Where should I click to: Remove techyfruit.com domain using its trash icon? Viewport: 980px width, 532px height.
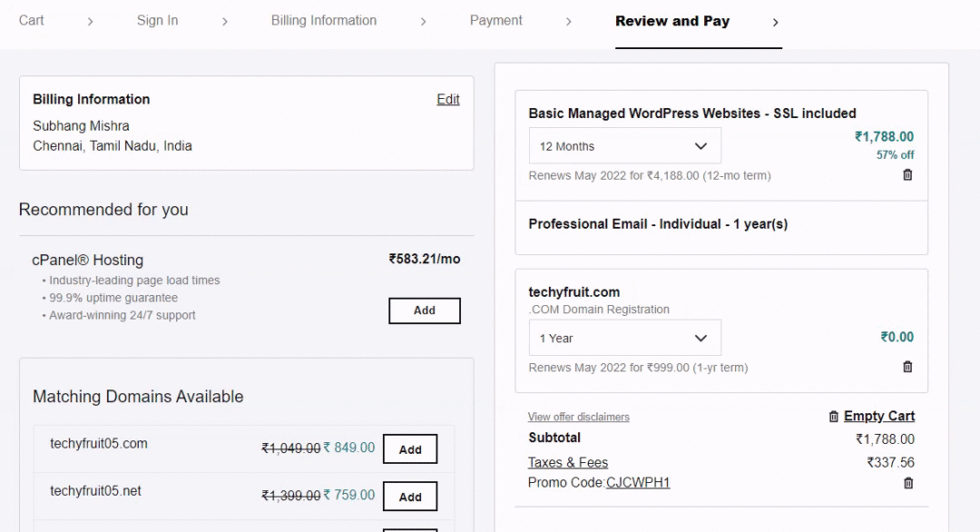point(907,367)
